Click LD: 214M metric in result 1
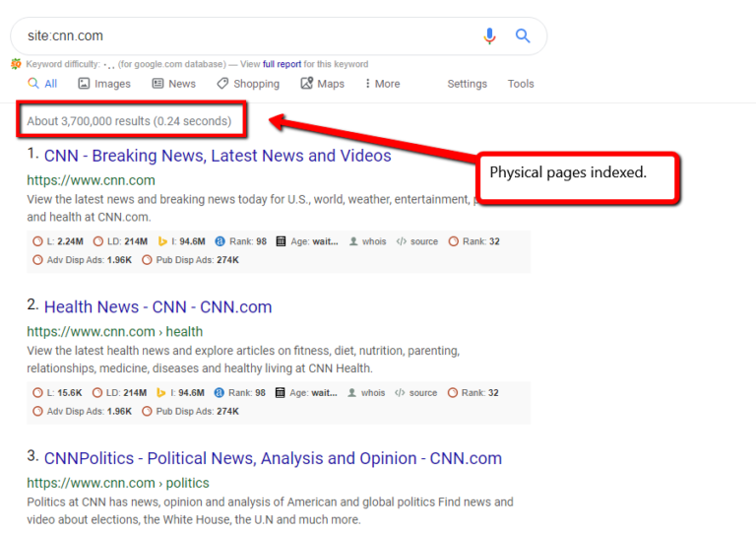Viewport: 756px width, 533px height. click(x=120, y=241)
